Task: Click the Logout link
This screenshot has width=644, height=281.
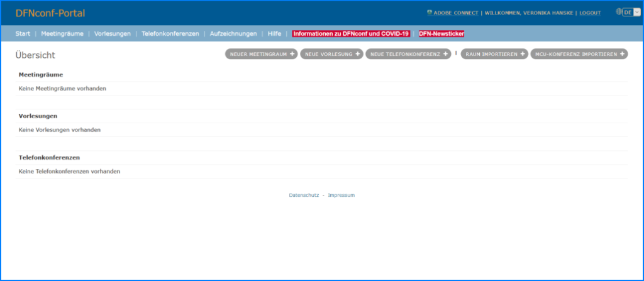Action: pos(590,13)
